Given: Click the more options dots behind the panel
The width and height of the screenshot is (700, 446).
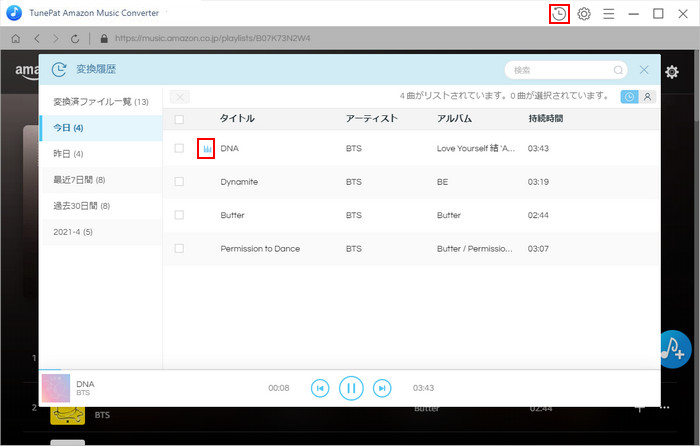Looking at the screenshot, I should [665, 407].
